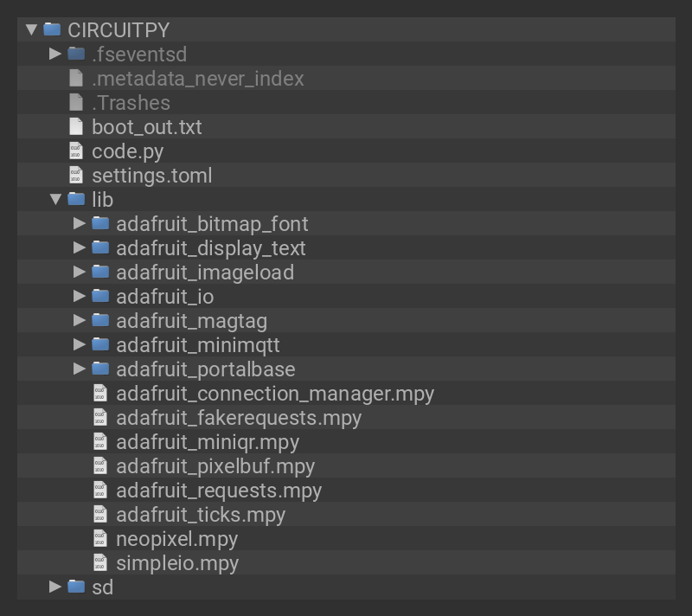Viewport: 692px width, 616px height.
Task: Click the simpleio.mpy file icon
Action: point(100,562)
